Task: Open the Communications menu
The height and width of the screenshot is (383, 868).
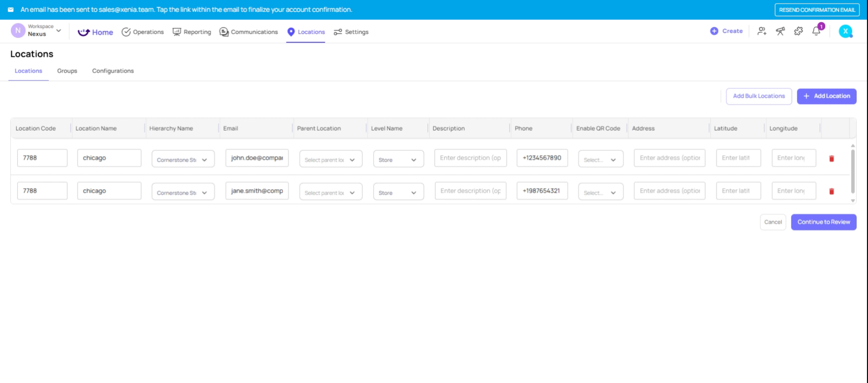Action: click(249, 32)
